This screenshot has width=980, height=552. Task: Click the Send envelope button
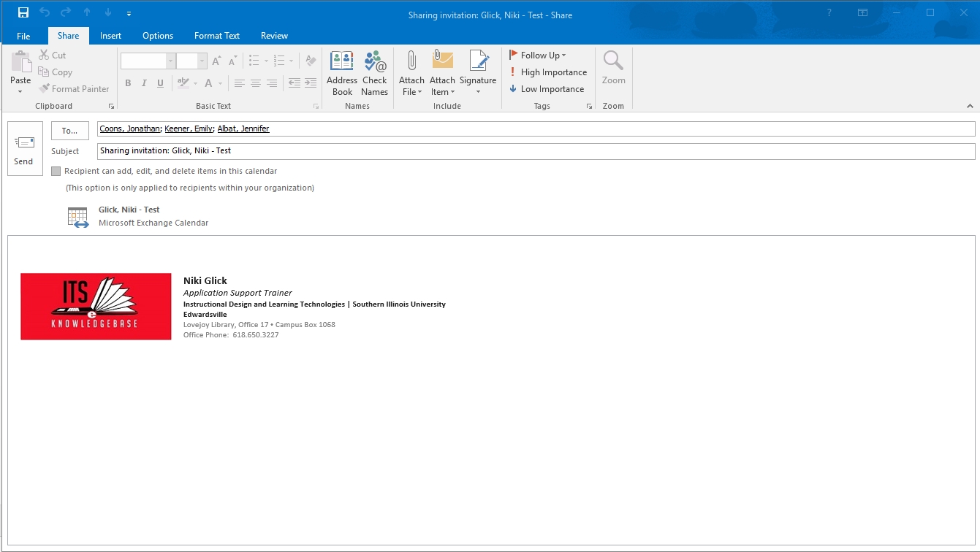point(24,149)
